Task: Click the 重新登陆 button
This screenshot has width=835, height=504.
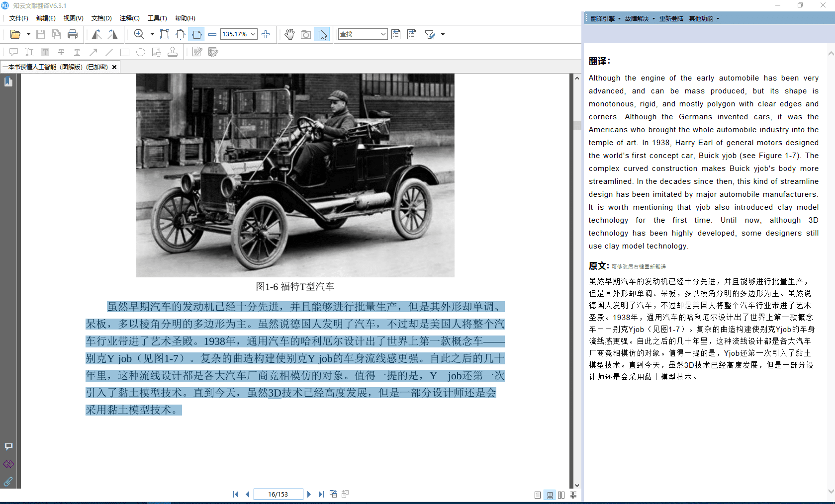Action: point(671,19)
